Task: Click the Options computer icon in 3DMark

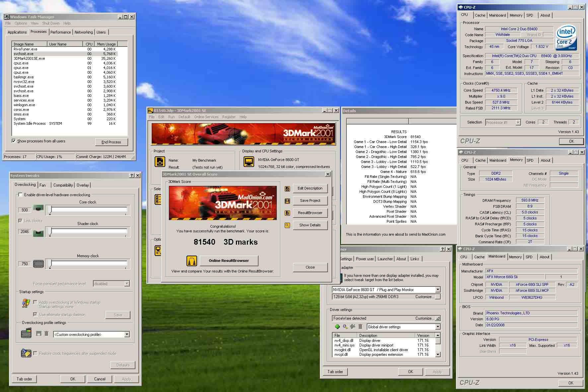Action: click(x=158, y=250)
